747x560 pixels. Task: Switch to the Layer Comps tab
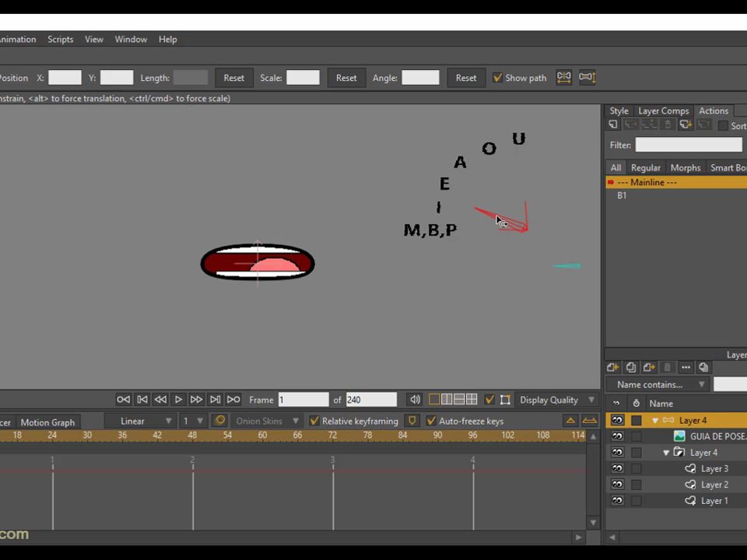click(x=664, y=111)
